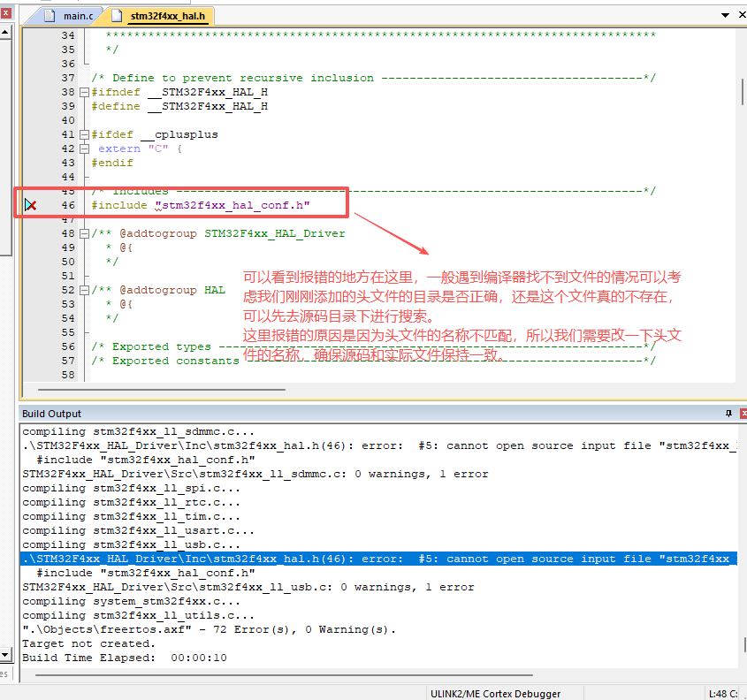Collapse the addtogroup HAL comment at line 52
This screenshot has height=700, width=747.
84,290
